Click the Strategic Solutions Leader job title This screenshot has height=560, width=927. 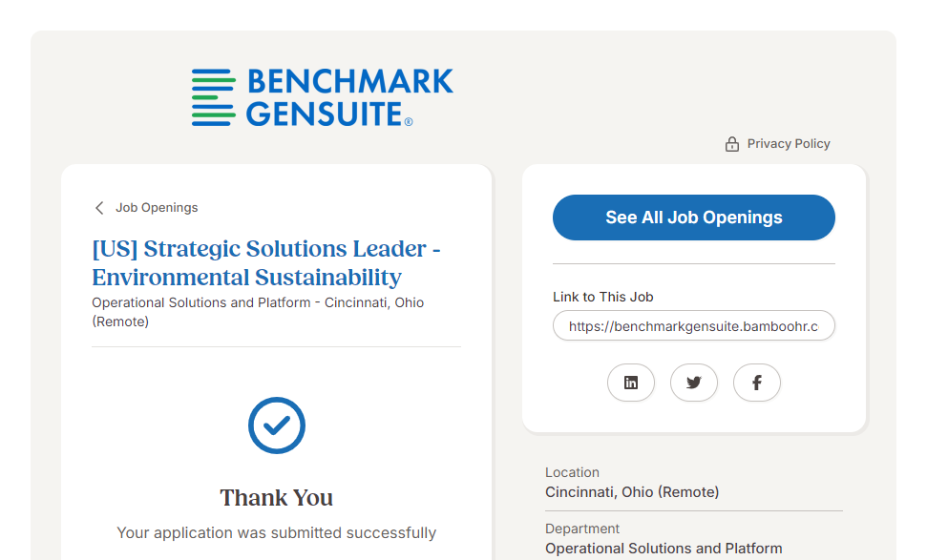coord(266,263)
